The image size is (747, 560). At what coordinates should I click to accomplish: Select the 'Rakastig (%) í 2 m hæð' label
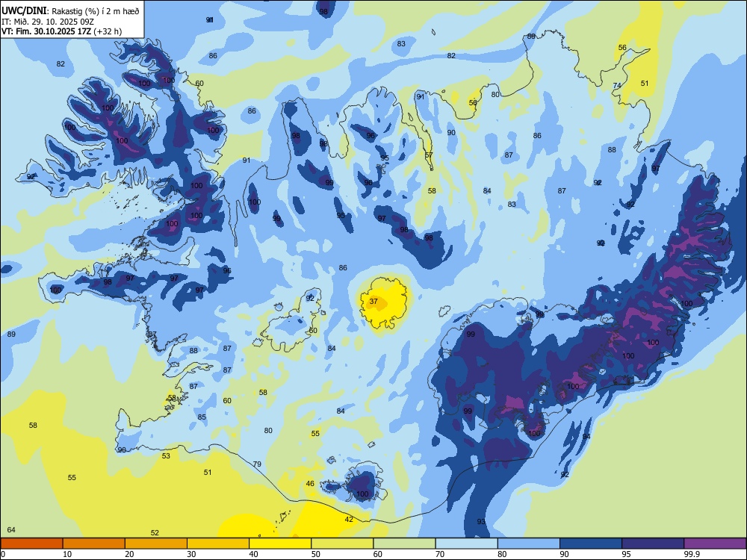pyautogui.click(x=96, y=11)
